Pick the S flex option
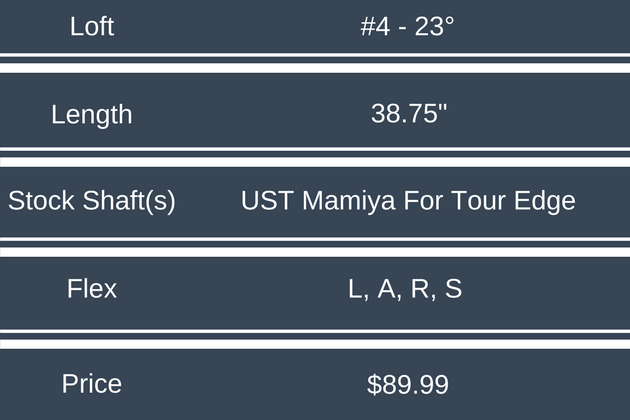 click(x=453, y=289)
